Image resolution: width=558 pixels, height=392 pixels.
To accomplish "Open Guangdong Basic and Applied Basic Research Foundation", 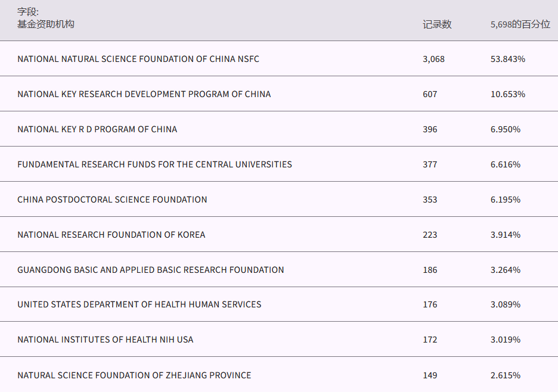I will (x=150, y=270).
